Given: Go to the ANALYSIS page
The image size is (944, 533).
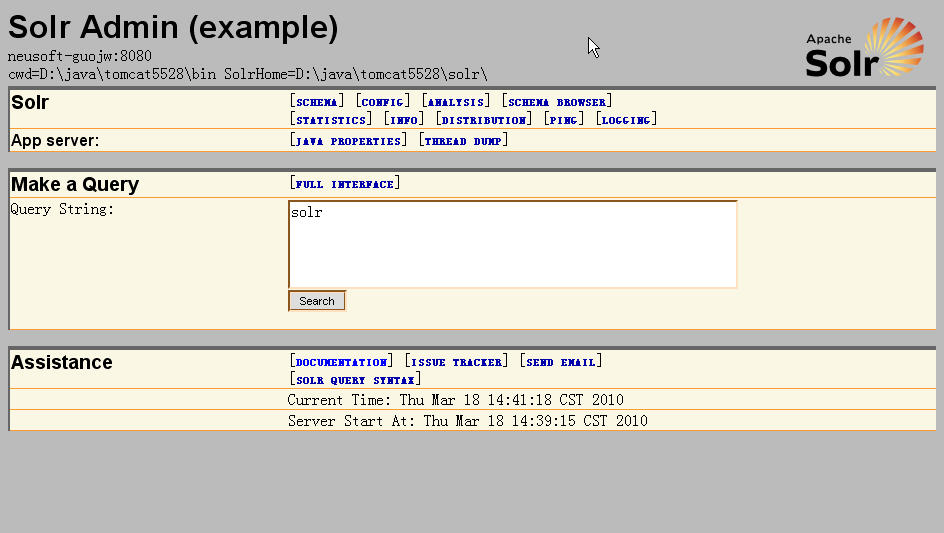Looking at the screenshot, I should [456, 102].
